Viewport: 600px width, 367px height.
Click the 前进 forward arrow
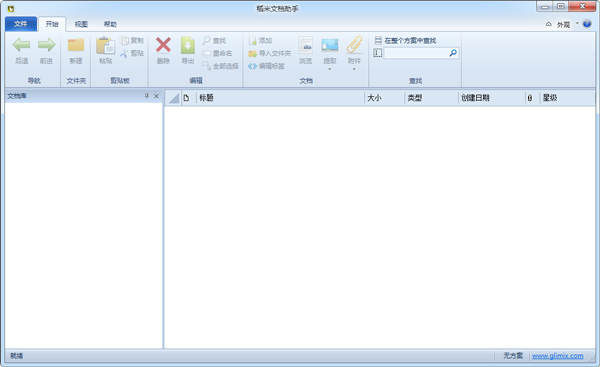(x=46, y=45)
